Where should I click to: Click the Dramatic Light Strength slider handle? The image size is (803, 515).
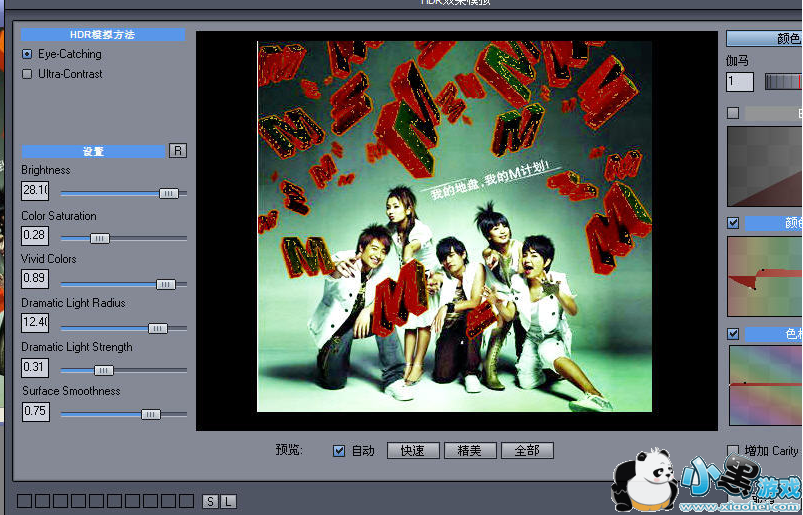103,370
